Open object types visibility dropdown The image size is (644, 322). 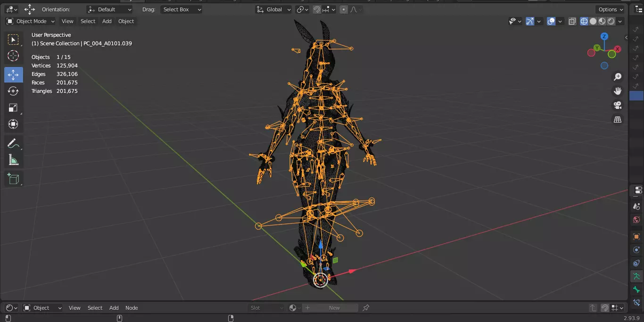coord(515,21)
